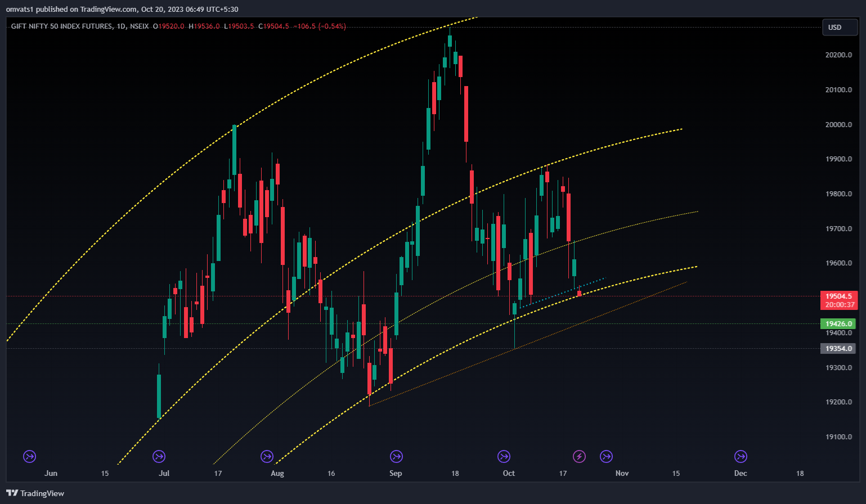Click the 16 date label after Aug
Screen dimensions: 866x504
(x=331, y=473)
